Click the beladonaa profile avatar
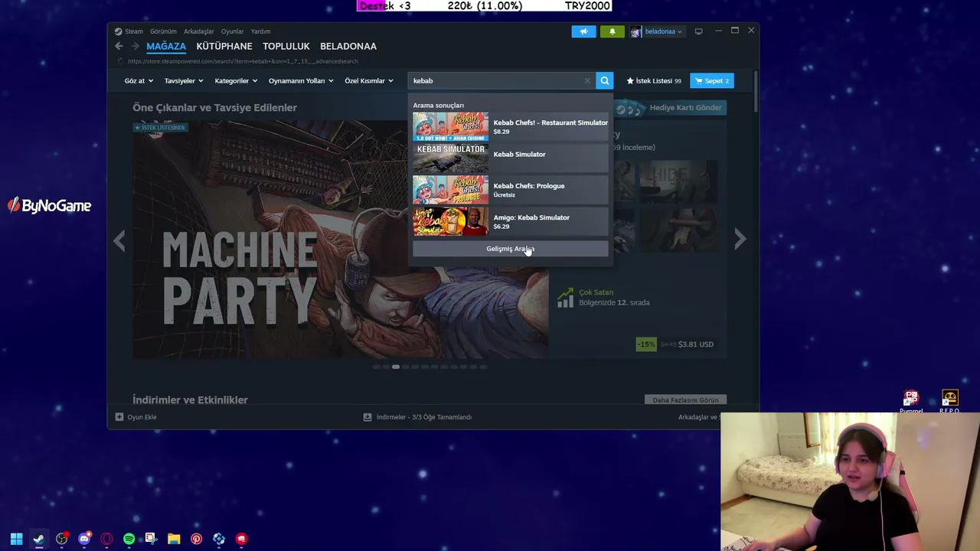The width and height of the screenshot is (980, 551). click(635, 31)
